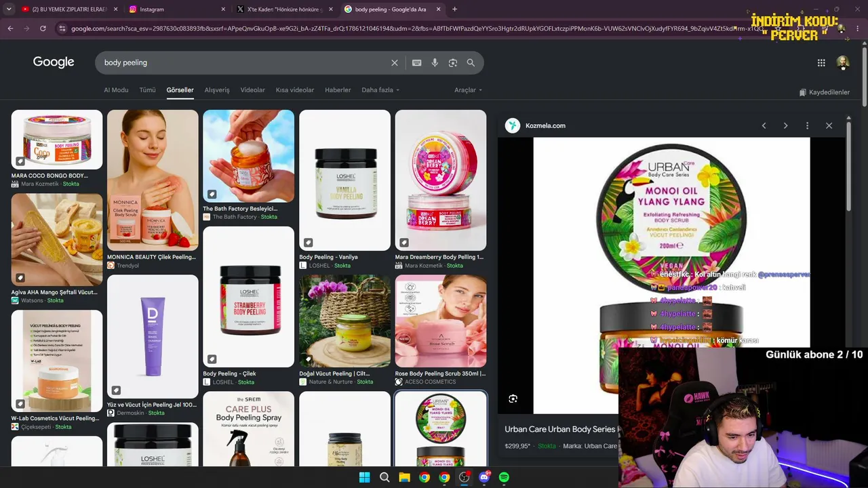Switch to the Kısa videolar tab
The image size is (868, 488).
coord(295,90)
